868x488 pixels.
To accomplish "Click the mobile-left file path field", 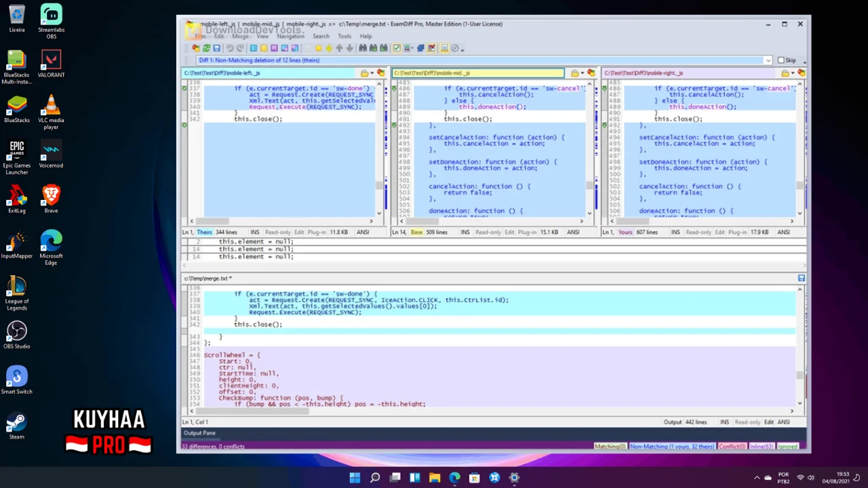I will (x=269, y=73).
